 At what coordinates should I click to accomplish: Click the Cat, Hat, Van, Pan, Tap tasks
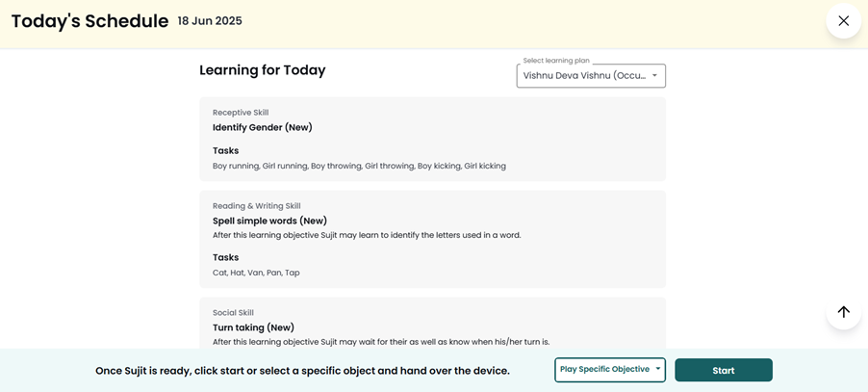point(256,273)
